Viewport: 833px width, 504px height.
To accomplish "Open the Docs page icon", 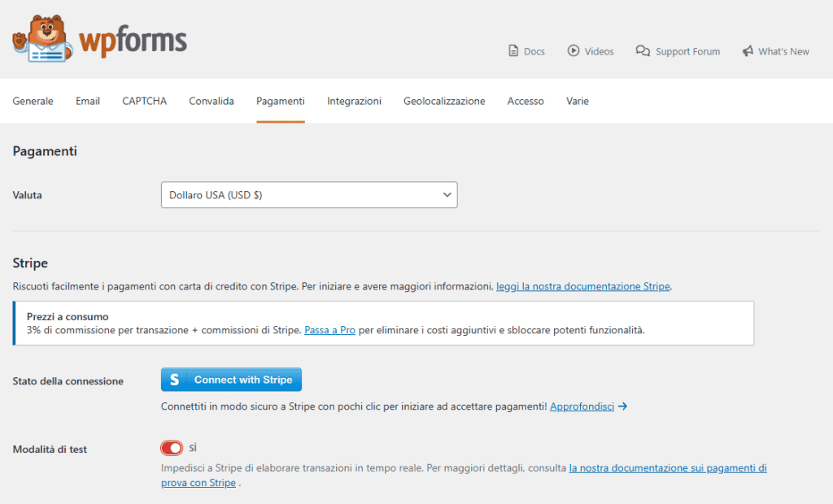I will [x=512, y=50].
